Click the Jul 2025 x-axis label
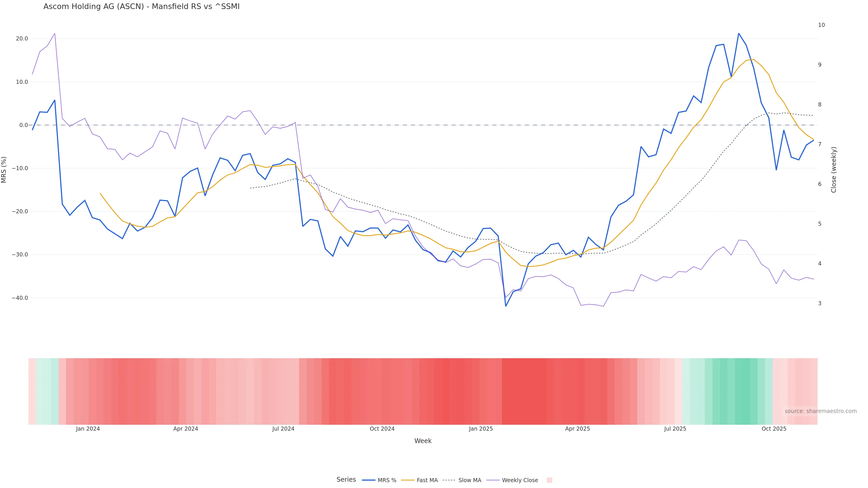 click(675, 429)
